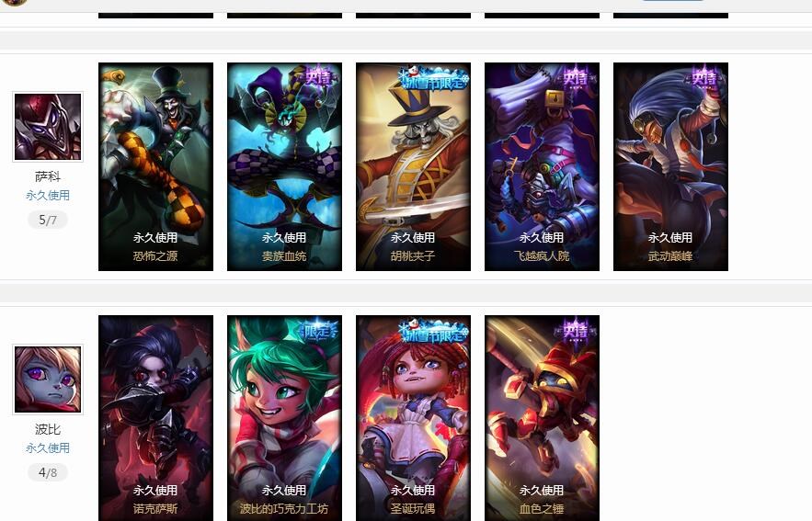Select the 诺克萨斯 Poppy skin card
Screen dimensions: 812x521
[156, 418]
